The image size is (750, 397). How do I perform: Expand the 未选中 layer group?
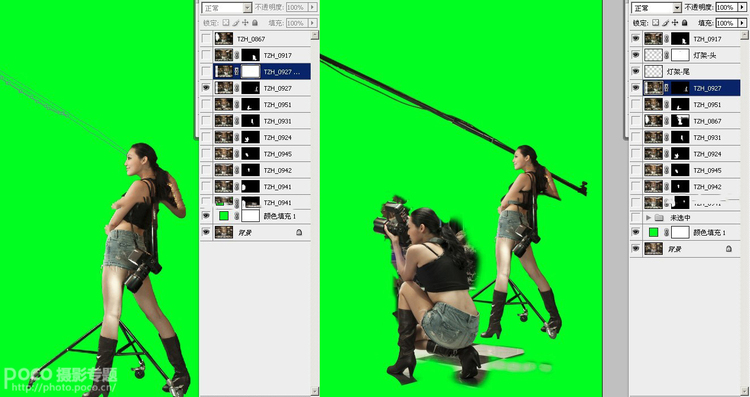[649, 218]
